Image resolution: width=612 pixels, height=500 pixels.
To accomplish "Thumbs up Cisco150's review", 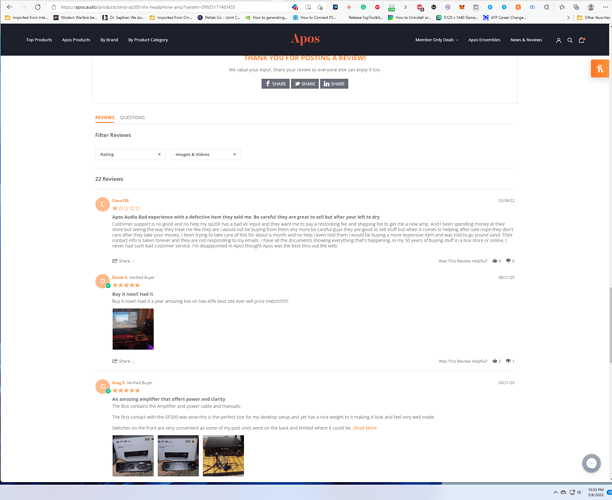I will click(495, 261).
